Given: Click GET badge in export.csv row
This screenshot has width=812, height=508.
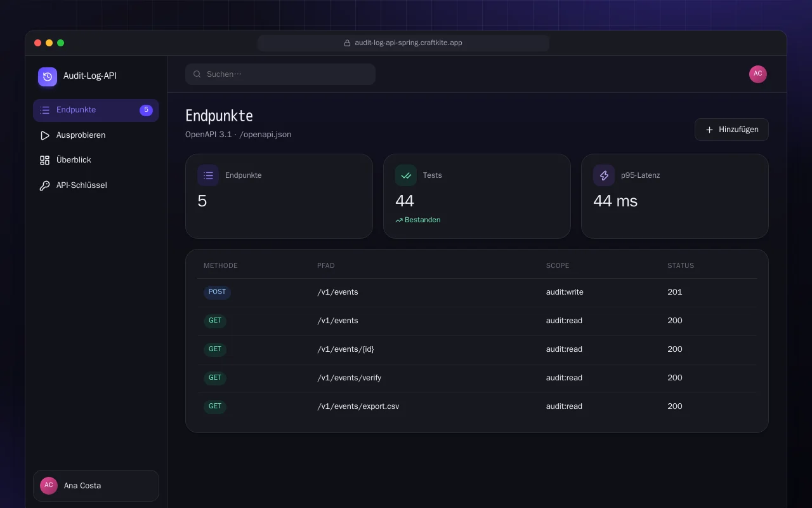Looking at the screenshot, I should coord(215,406).
